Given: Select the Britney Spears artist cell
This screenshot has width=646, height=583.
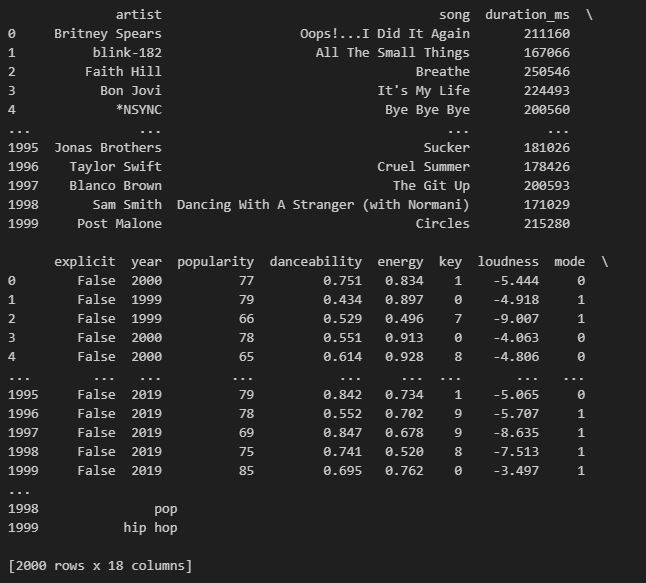Looking at the screenshot, I should pyautogui.click(x=108, y=34).
